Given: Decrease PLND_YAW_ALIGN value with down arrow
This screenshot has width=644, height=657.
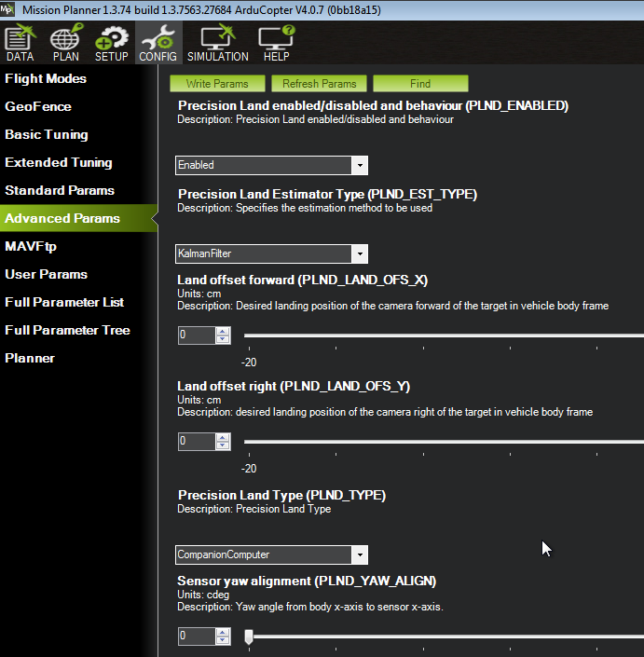Looking at the screenshot, I should [x=223, y=640].
